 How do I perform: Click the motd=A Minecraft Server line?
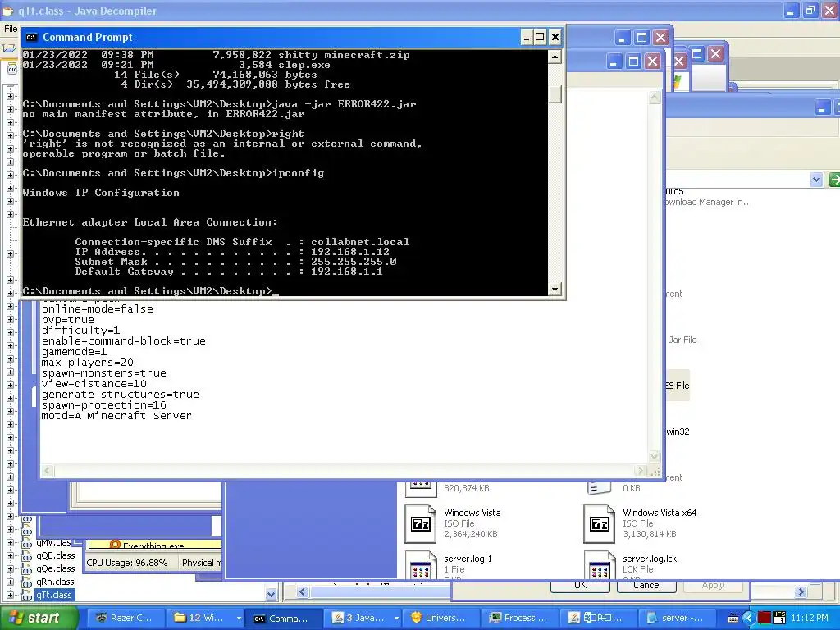pos(116,416)
